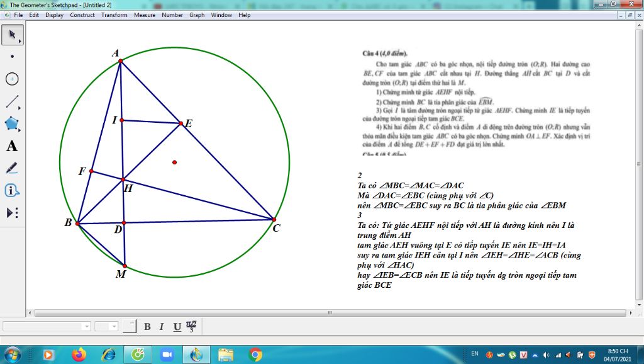Select midpoint I on segment AH
The height and width of the screenshot is (364, 644).
[121, 120]
